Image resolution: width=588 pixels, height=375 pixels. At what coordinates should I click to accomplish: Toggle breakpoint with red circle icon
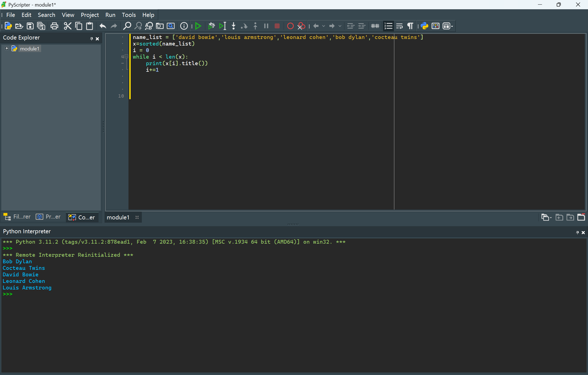[x=290, y=26]
